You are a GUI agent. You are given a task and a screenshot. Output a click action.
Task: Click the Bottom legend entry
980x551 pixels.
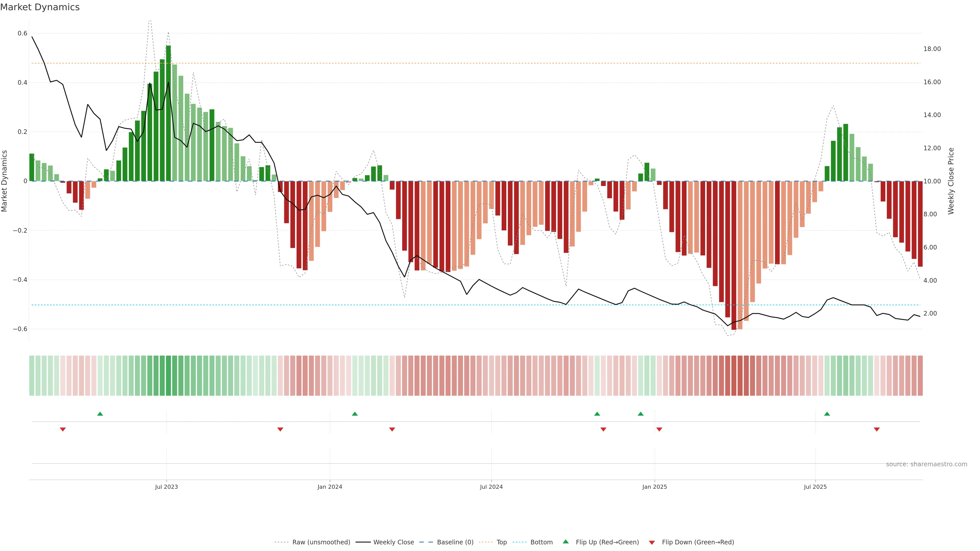coord(541,542)
